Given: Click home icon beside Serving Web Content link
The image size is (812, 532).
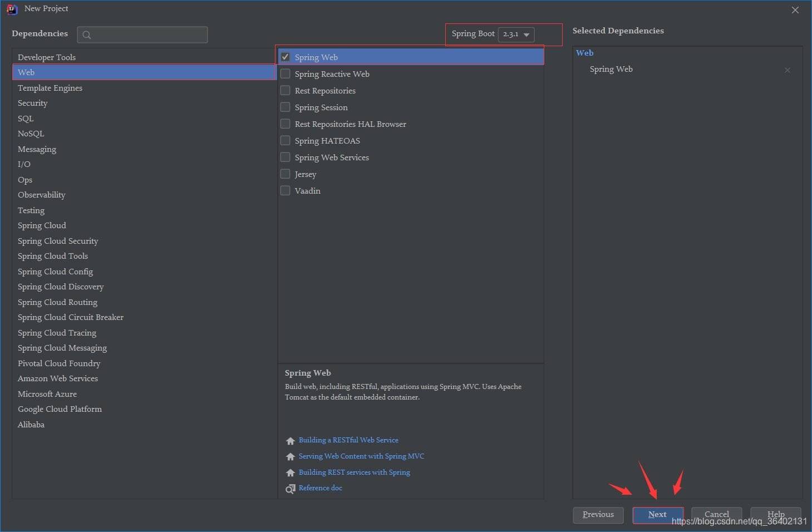Looking at the screenshot, I should [x=291, y=457].
